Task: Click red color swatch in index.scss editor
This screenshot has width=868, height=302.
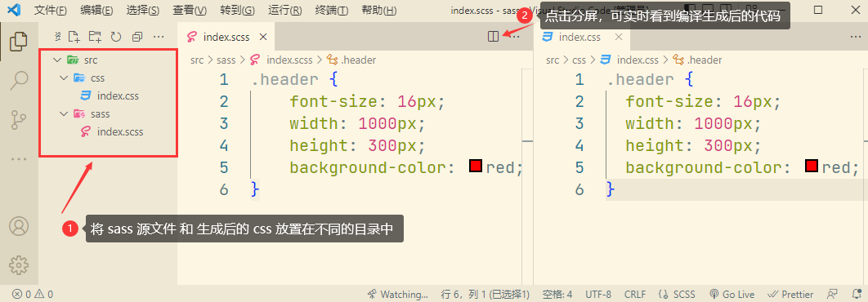Action: click(x=476, y=166)
